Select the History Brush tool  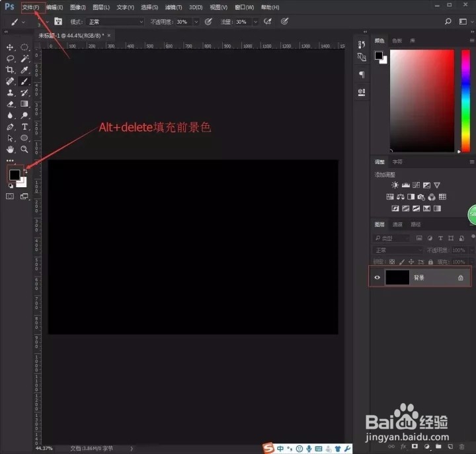coord(24,93)
